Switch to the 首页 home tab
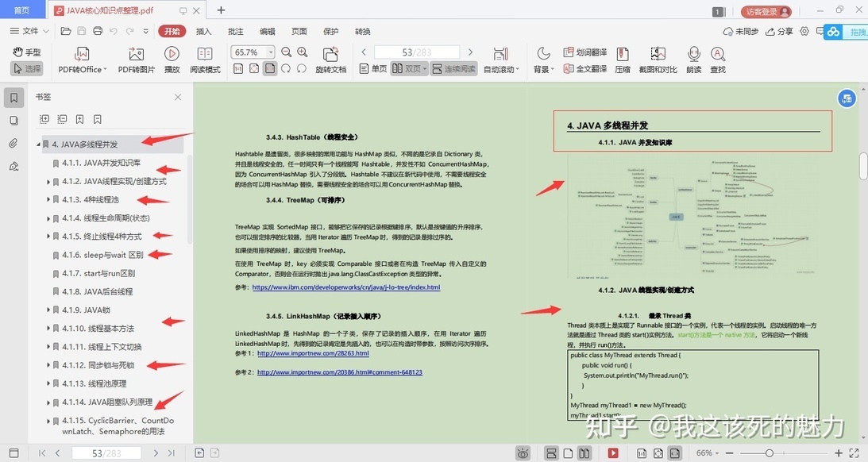 click(x=21, y=10)
